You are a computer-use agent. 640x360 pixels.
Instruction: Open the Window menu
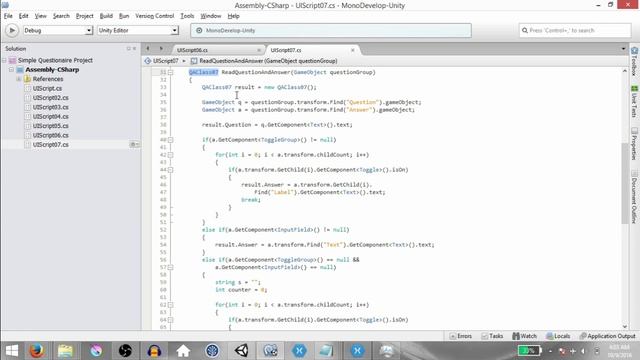tap(211, 16)
